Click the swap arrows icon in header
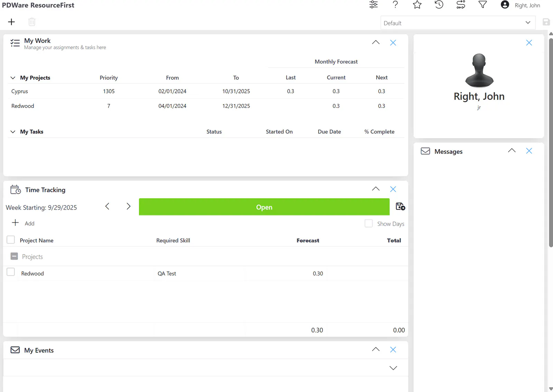553x392 pixels. (461, 5)
